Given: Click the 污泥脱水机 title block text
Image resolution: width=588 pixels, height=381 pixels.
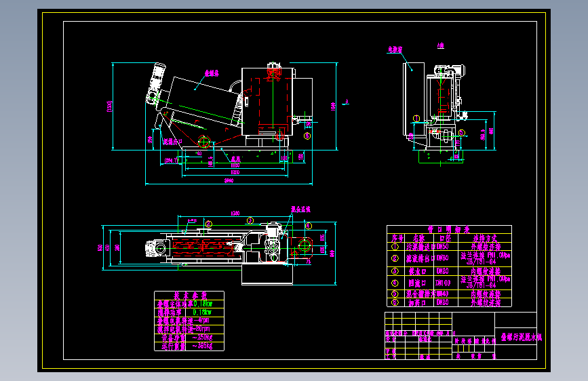Looking at the screenshot, I should click(522, 338).
